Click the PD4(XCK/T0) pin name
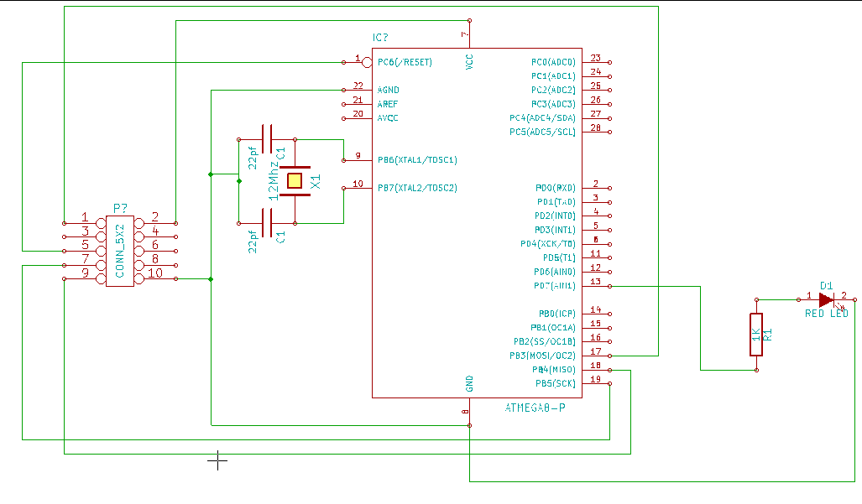862x504 pixels. tap(548, 244)
